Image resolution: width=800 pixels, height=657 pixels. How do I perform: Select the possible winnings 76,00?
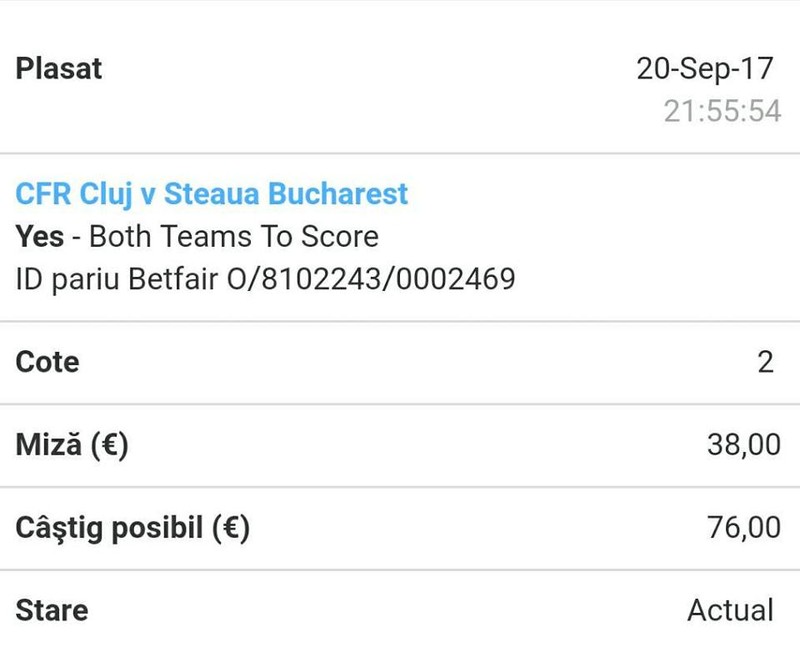tap(744, 527)
